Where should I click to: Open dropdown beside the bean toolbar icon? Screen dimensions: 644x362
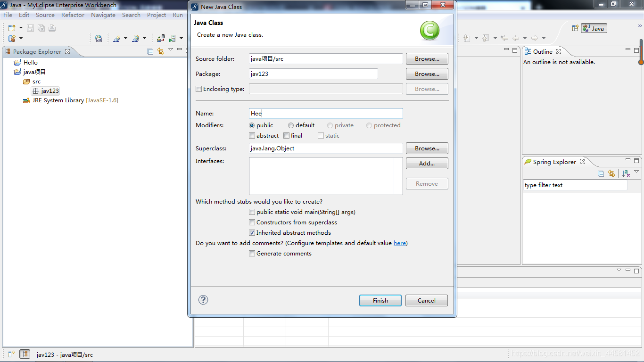pyautogui.click(x=21, y=38)
